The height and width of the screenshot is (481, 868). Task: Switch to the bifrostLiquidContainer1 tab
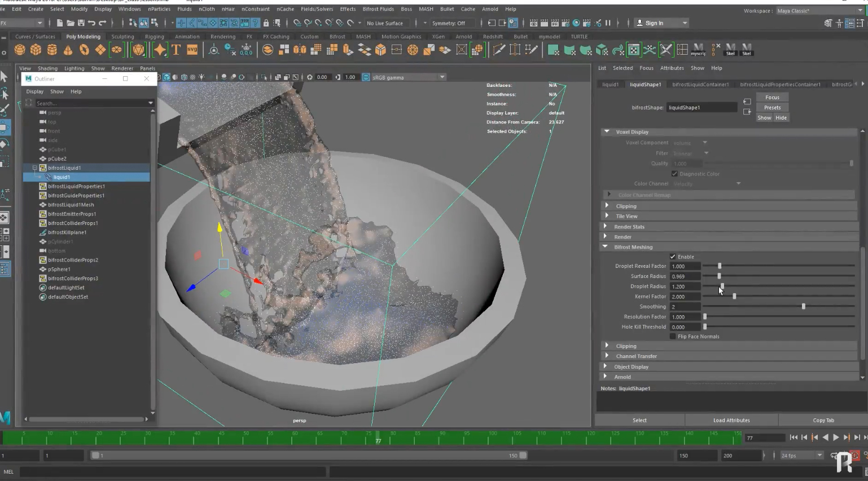[700, 85]
